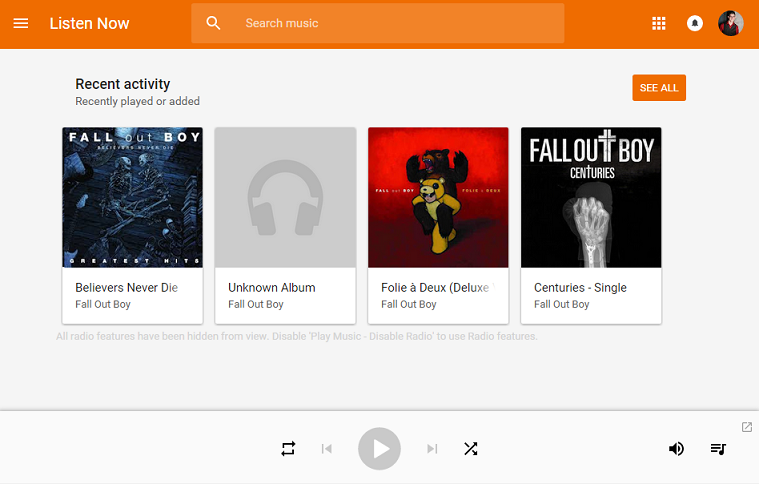The width and height of the screenshot is (759, 484).
Task: Open the volume control speaker icon
Action: pos(676,449)
